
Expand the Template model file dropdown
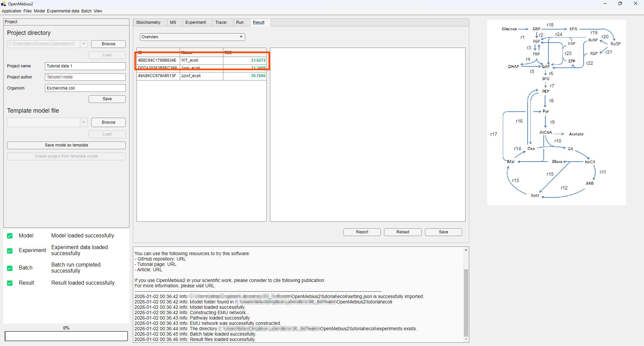(84, 122)
